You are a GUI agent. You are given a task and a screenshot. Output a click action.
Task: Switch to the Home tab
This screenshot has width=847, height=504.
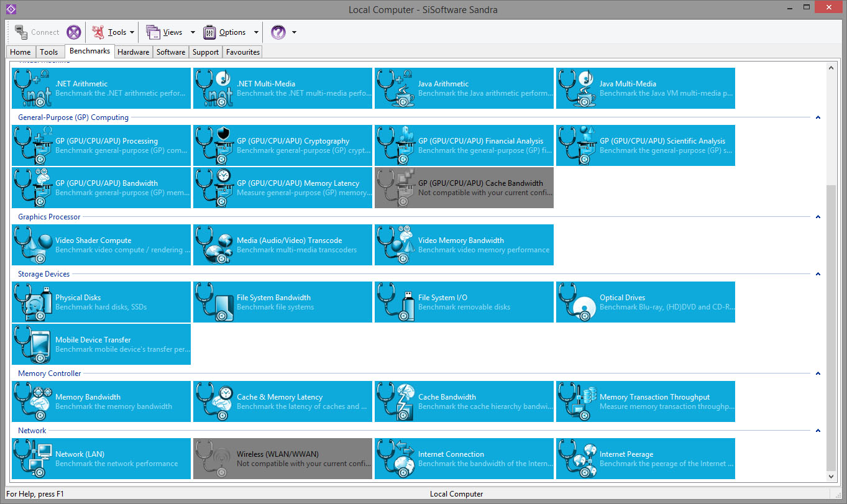(21, 52)
